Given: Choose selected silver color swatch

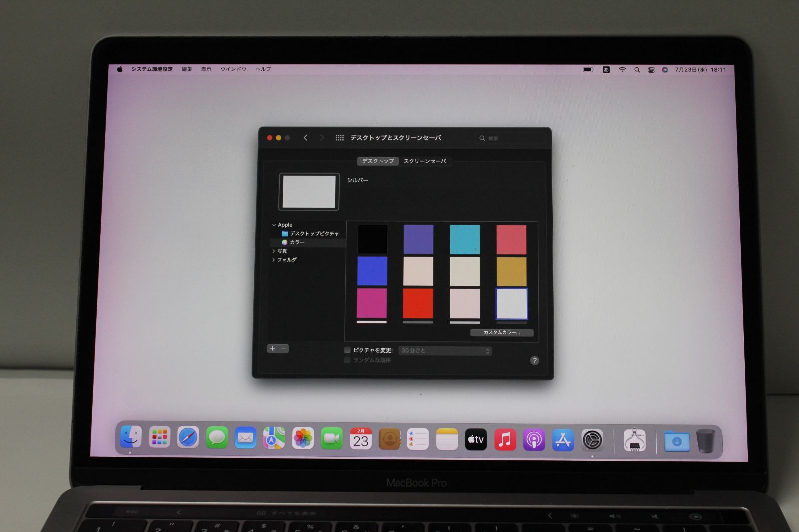Looking at the screenshot, I should 511,304.
